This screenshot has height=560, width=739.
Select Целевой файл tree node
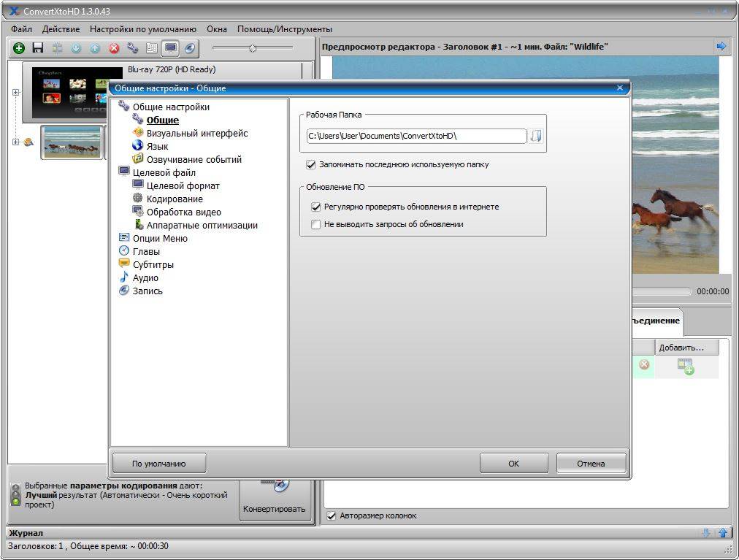[164, 173]
